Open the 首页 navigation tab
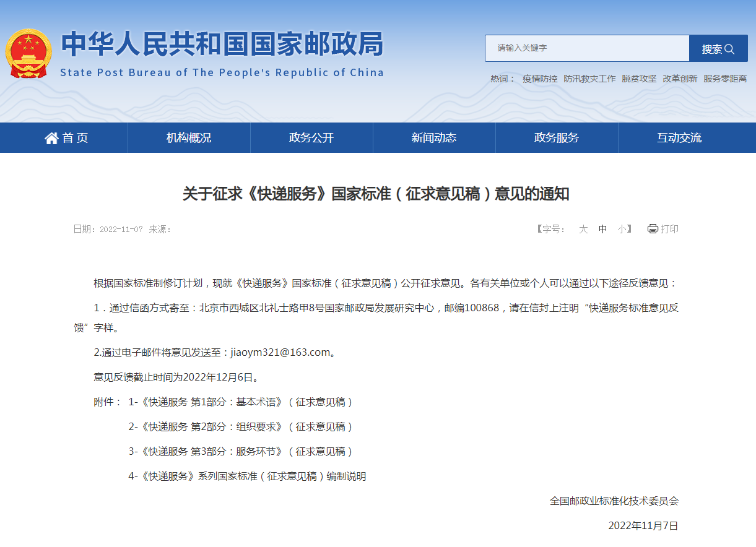Screen dimensions: 756x547 (66, 138)
